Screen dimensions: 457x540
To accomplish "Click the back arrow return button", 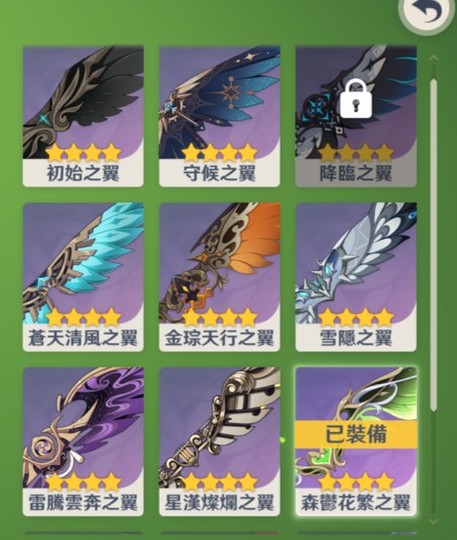I will (x=427, y=13).
